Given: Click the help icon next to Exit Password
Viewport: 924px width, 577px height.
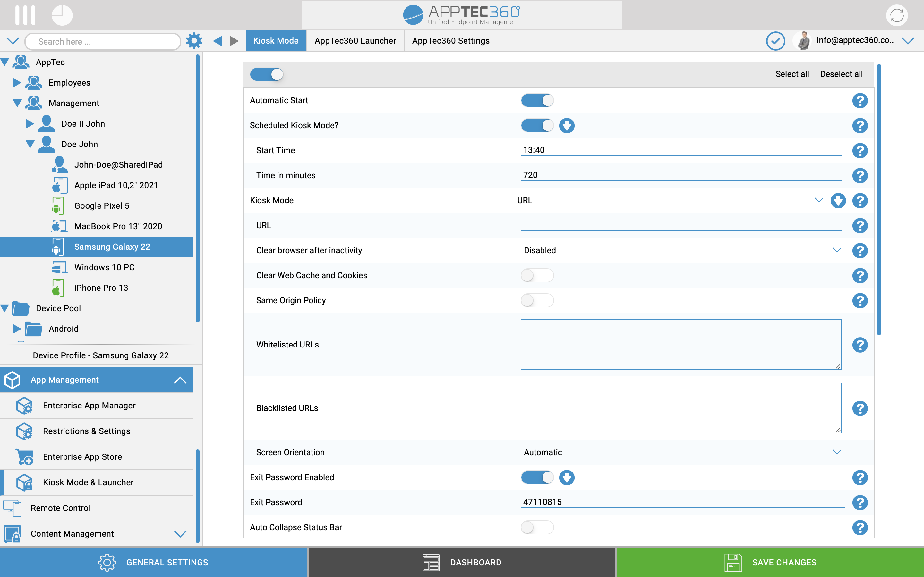Looking at the screenshot, I should tap(860, 503).
